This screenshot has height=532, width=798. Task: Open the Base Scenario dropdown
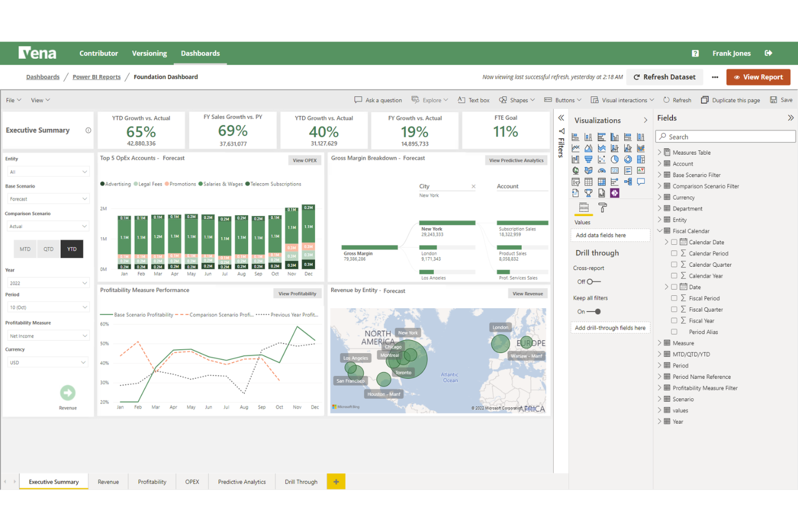point(48,198)
